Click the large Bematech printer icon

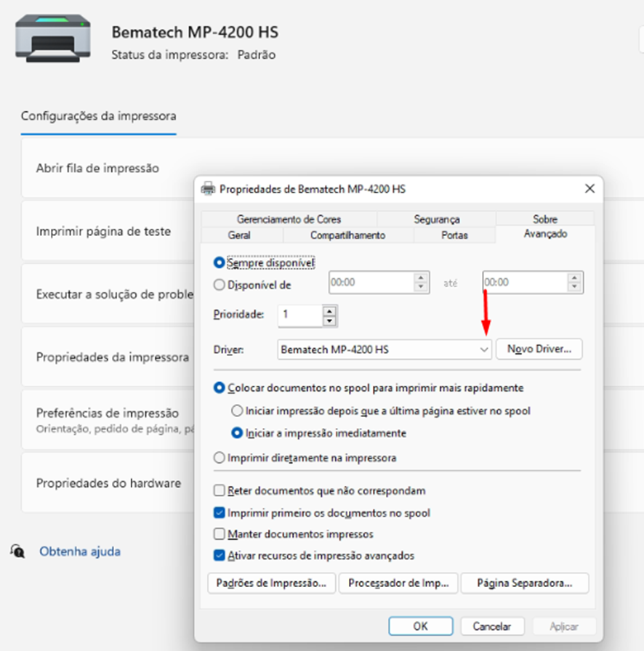click(53, 39)
